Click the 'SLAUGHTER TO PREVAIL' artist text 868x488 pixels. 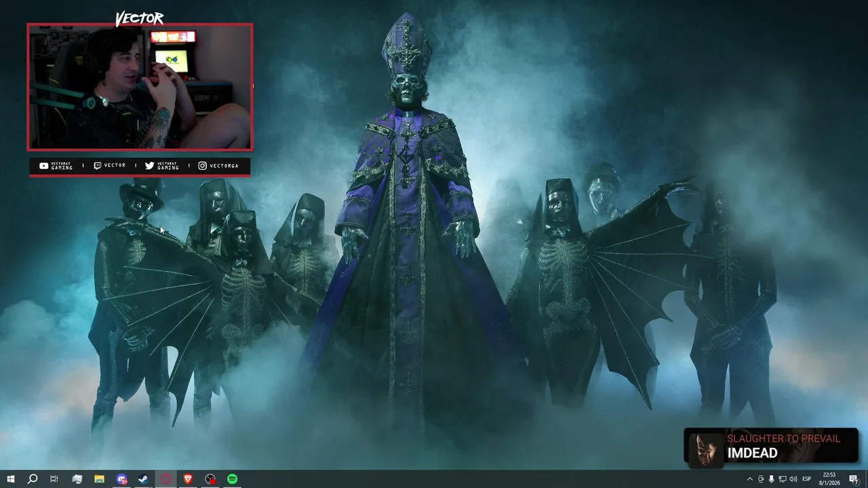pyautogui.click(x=783, y=439)
